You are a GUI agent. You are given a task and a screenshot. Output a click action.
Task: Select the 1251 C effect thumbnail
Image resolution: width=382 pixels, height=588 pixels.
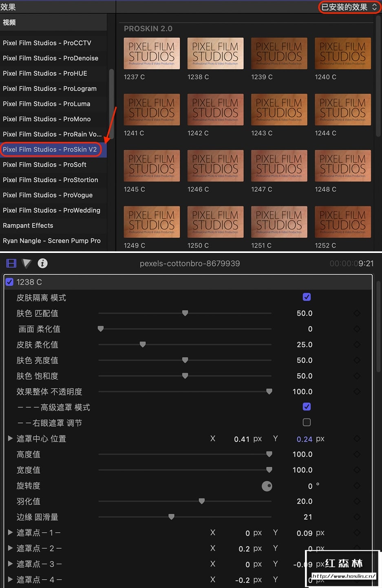pyautogui.click(x=279, y=222)
